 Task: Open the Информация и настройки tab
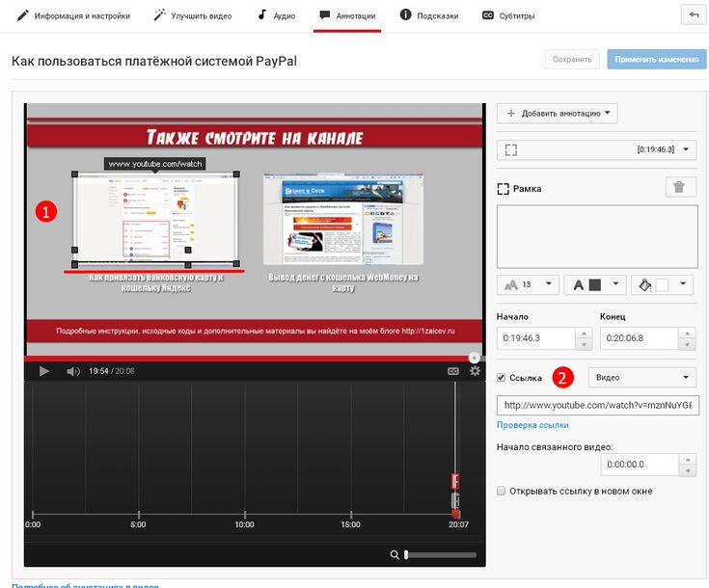coord(73,15)
